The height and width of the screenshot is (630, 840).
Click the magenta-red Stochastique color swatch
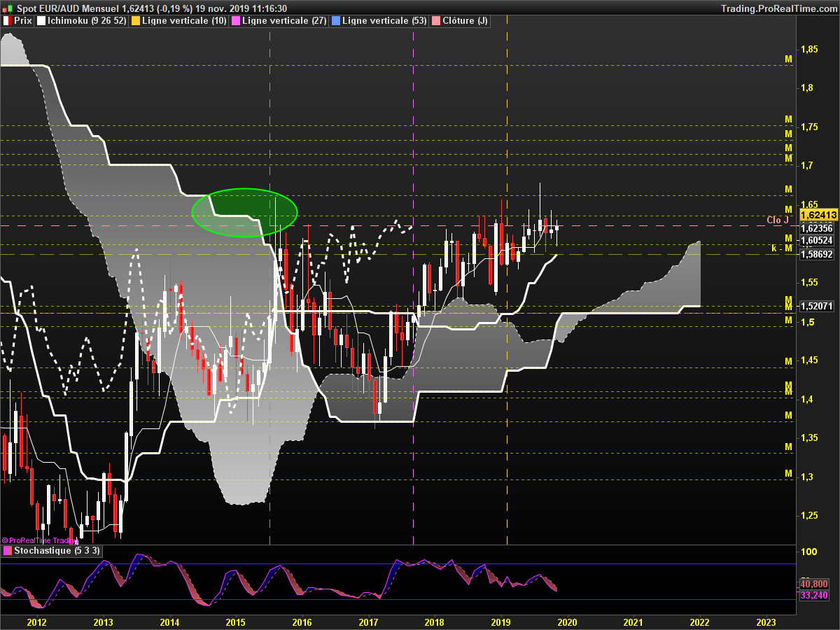pos(8,551)
